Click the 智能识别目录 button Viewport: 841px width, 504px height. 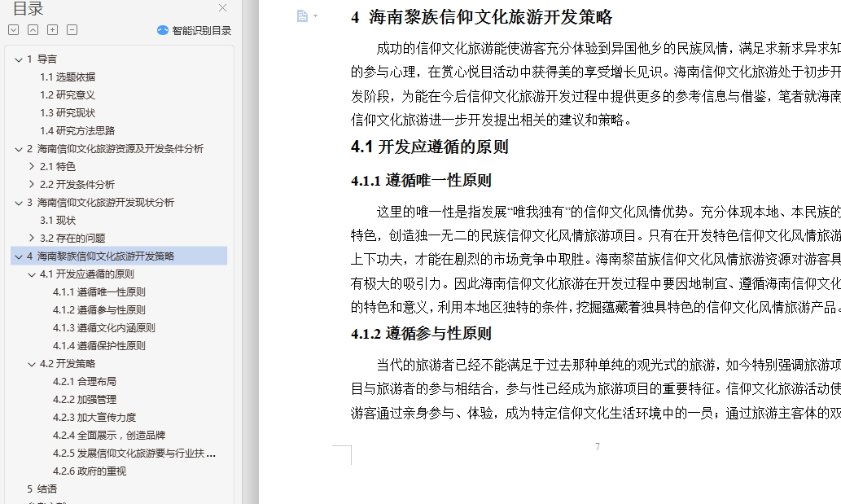pos(194,31)
